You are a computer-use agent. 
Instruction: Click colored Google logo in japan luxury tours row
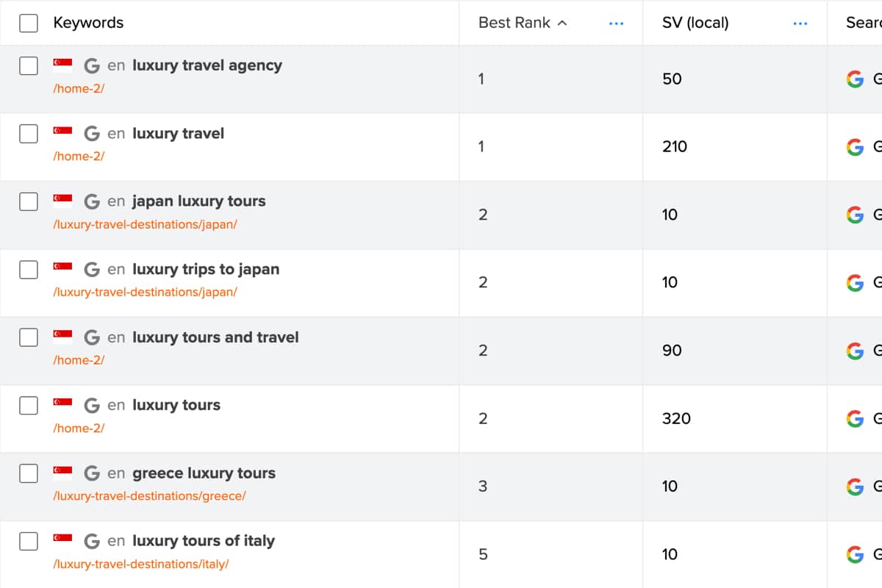(855, 215)
